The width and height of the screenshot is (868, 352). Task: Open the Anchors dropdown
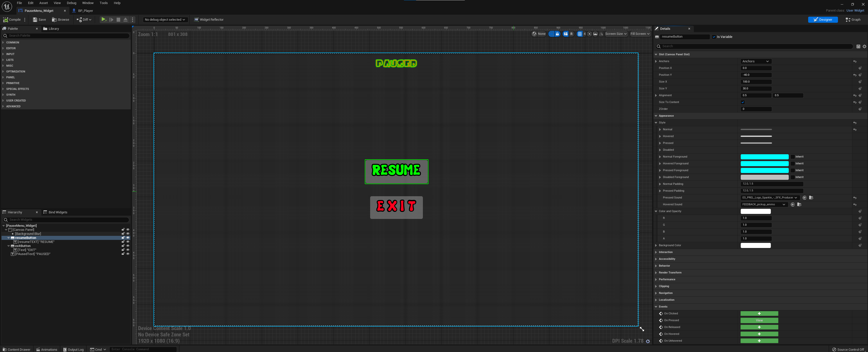[x=755, y=61]
